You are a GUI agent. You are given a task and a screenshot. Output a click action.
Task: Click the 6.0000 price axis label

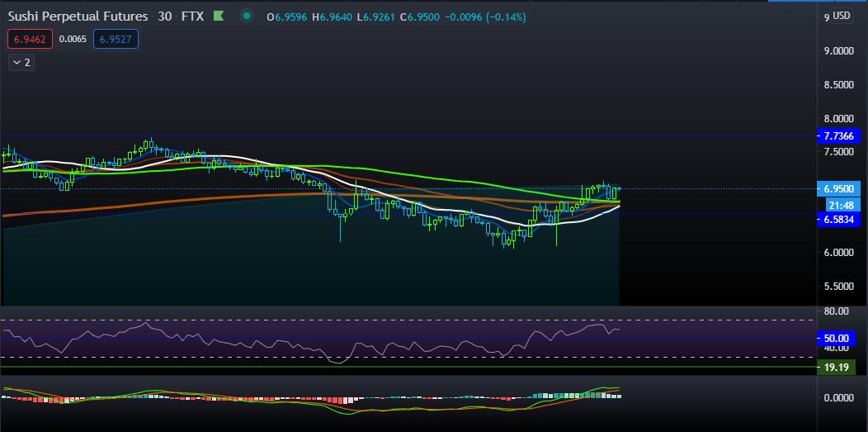click(x=839, y=253)
